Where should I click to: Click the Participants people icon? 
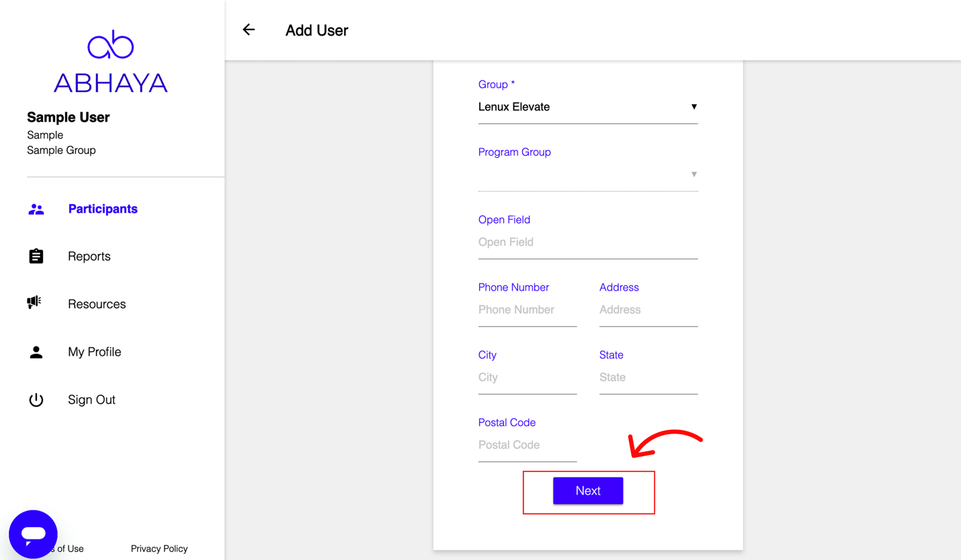coord(36,209)
